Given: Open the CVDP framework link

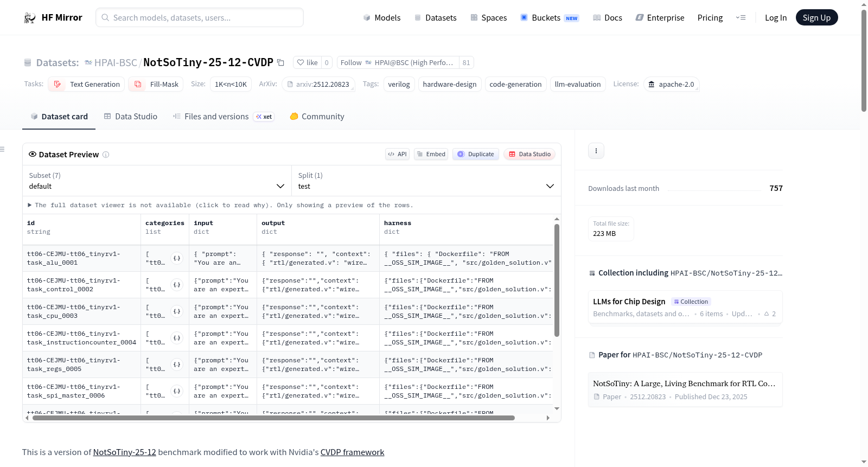Looking at the screenshot, I should 353,452.
